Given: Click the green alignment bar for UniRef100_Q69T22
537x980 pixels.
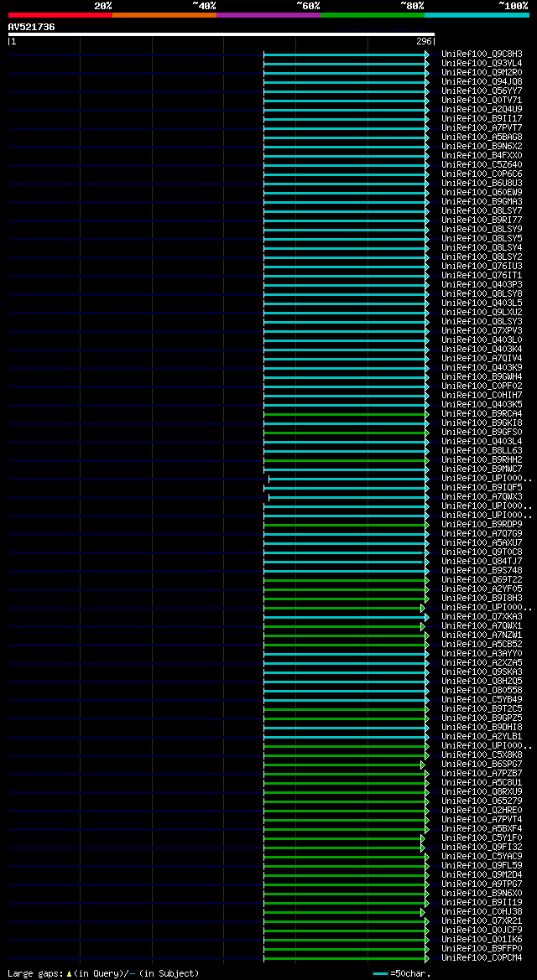Looking at the screenshot, I should pyautogui.click(x=346, y=580).
